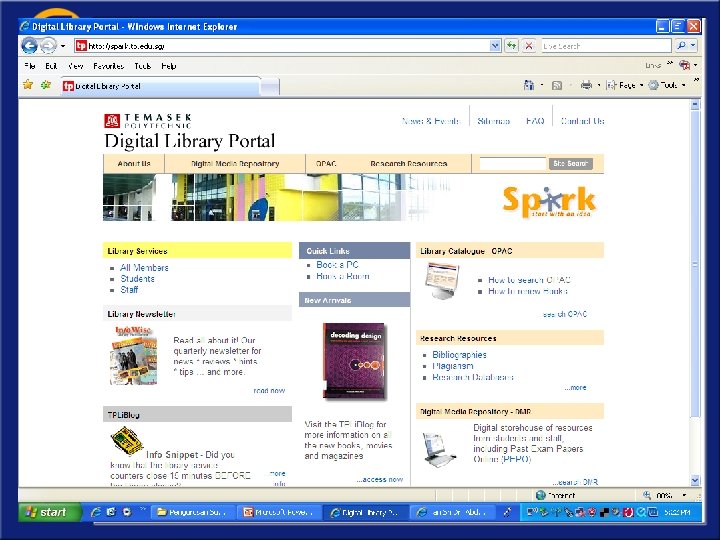Open the Bibliographies link
The width and height of the screenshot is (720, 540).
coord(459,355)
